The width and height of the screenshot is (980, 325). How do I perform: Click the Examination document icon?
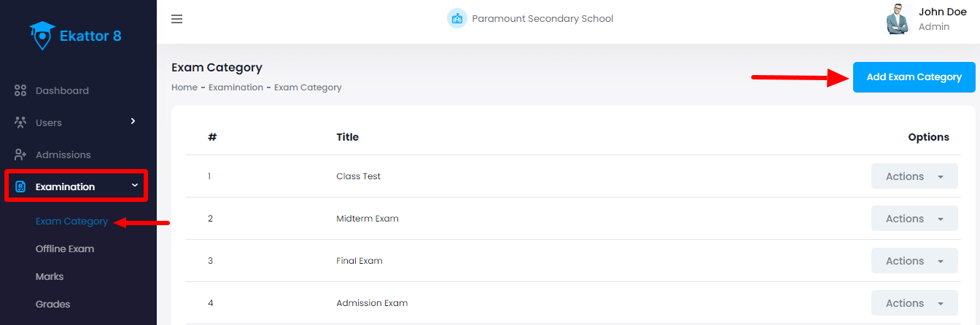point(20,187)
